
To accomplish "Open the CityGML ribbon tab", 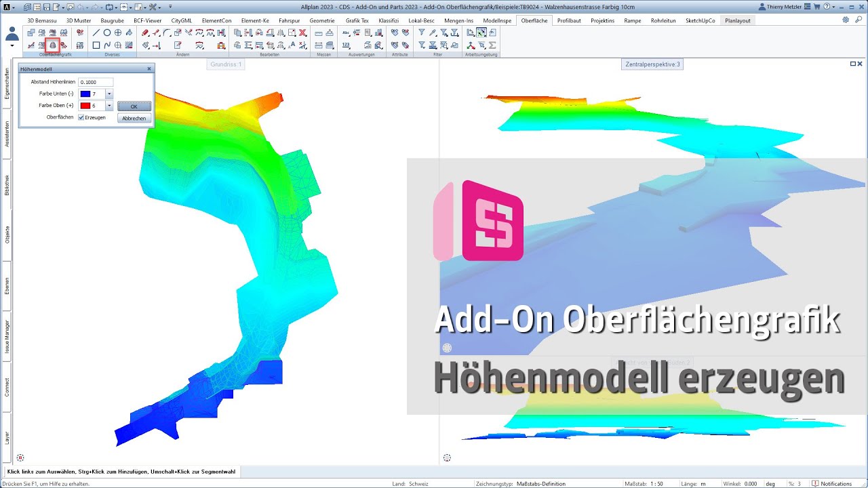I will click(182, 20).
